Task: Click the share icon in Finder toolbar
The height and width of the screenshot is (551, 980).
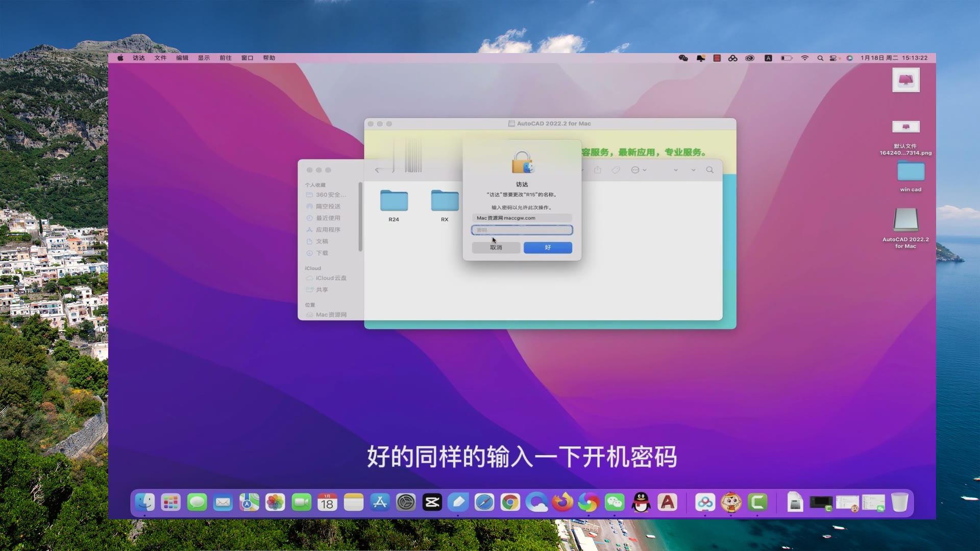Action: (597, 170)
